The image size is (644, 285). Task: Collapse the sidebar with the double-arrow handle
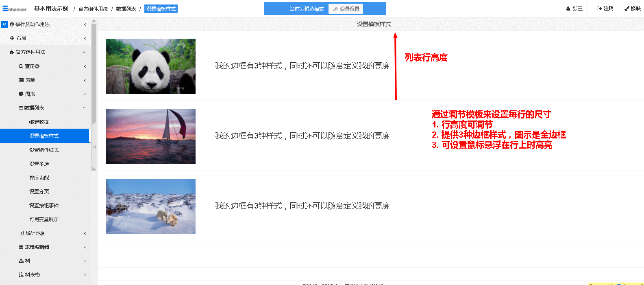tap(95, 147)
